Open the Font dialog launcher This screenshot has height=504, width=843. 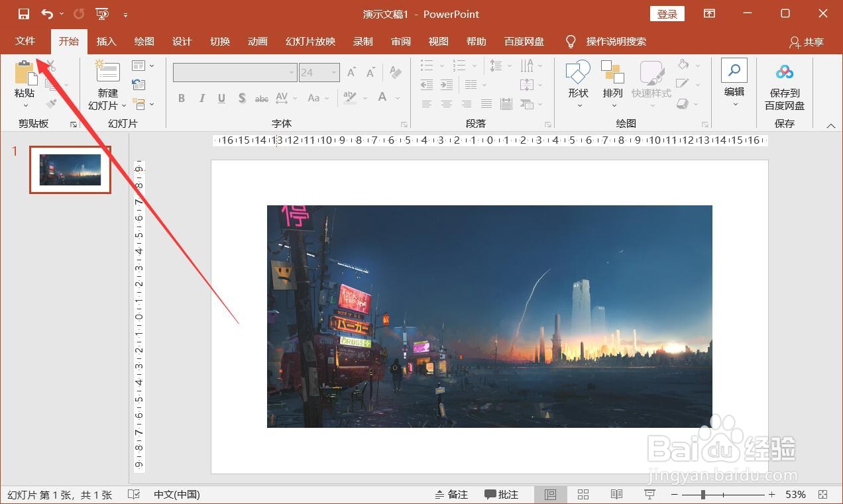[x=404, y=125]
